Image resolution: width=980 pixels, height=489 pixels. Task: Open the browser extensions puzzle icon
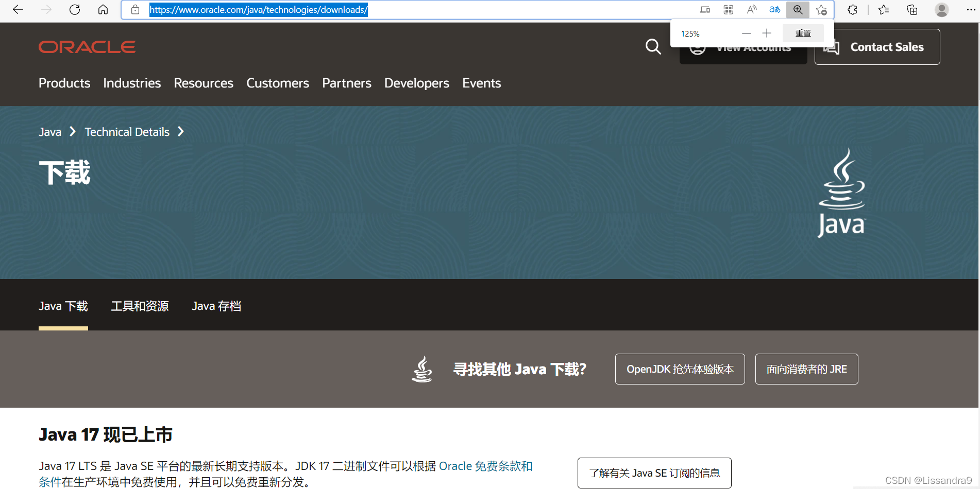tap(852, 10)
